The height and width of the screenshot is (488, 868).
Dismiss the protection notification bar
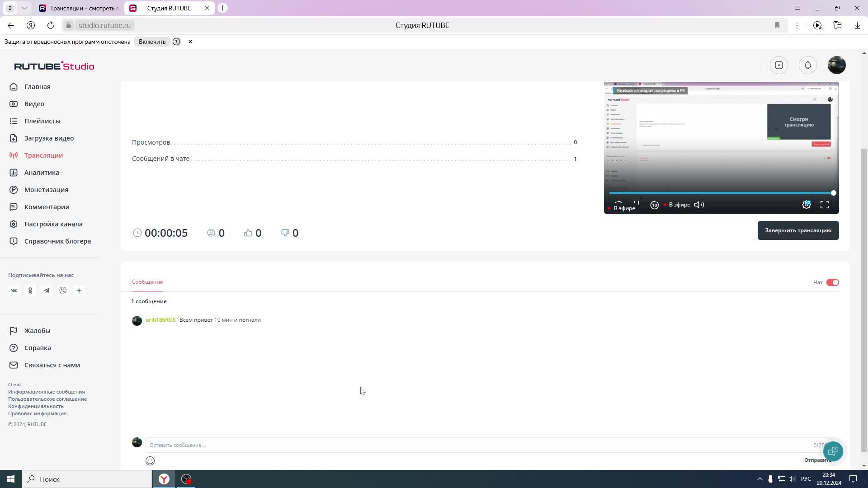click(x=190, y=42)
